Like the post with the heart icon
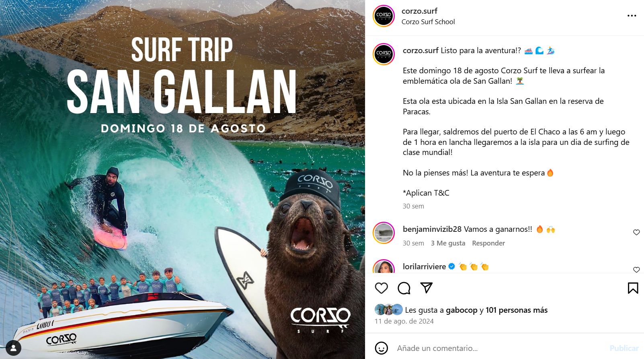Viewport: 644px width, 359px height. pyautogui.click(x=381, y=288)
